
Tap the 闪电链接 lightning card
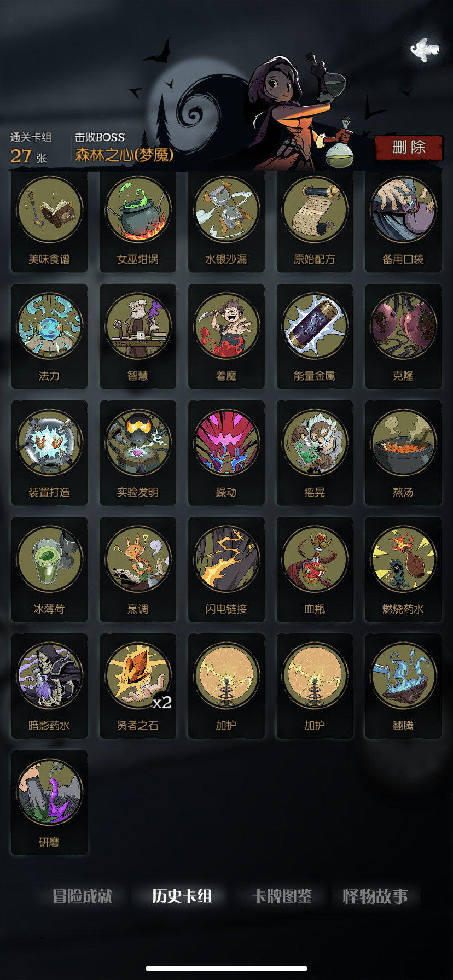click(x=226, y=570)
